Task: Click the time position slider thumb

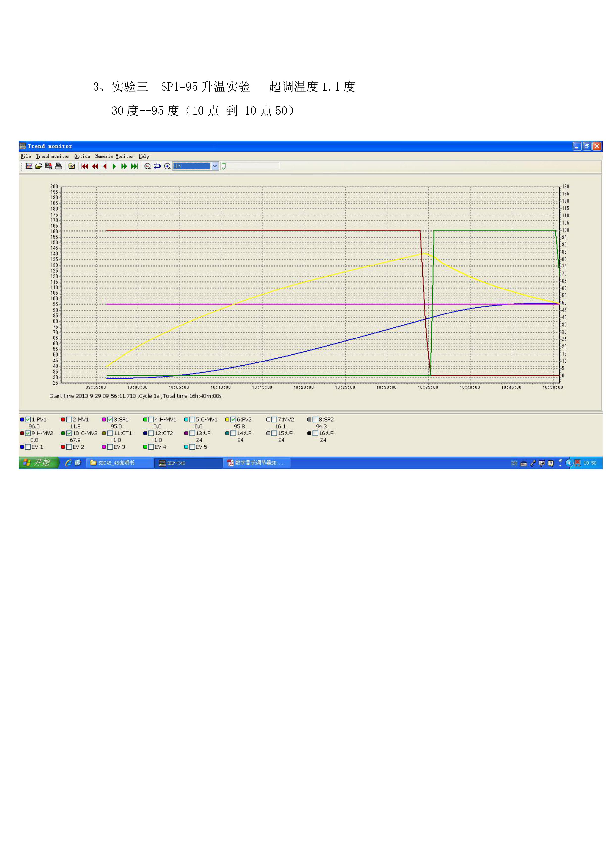Action: click(224, 166)
